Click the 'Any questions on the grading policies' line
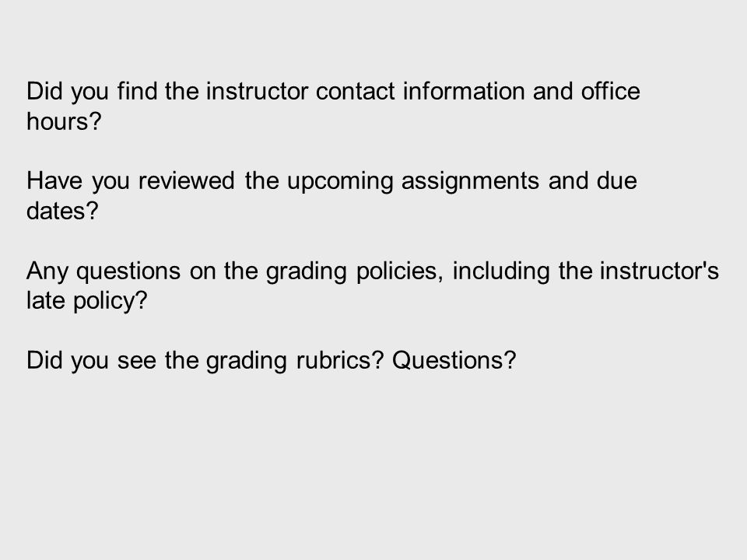 tap(373, 271)
